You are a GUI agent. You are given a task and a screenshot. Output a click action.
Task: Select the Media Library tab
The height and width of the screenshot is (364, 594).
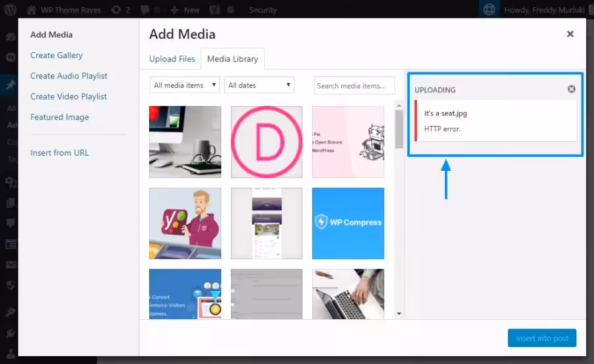232,59
